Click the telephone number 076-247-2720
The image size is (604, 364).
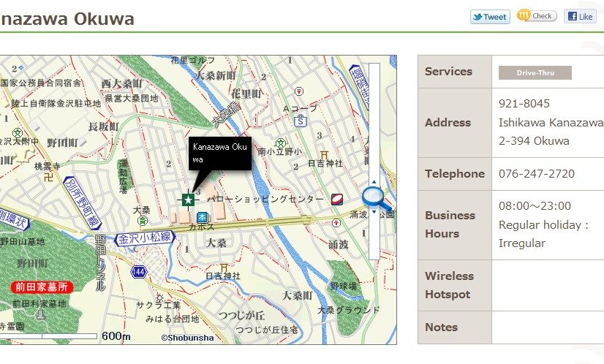(x=537, y=174)
